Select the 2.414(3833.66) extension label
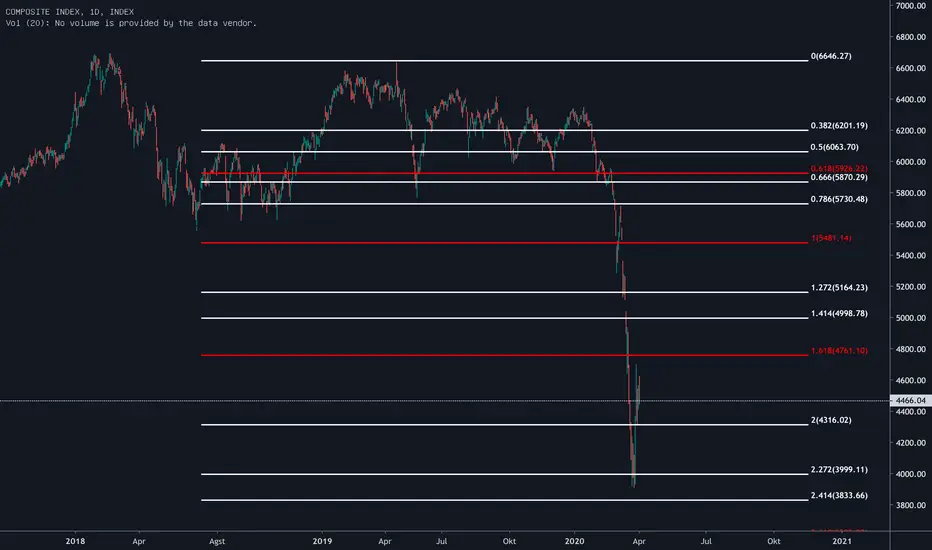Image resolution: width=932 pixels, height=550 pixels. point(839,495)
